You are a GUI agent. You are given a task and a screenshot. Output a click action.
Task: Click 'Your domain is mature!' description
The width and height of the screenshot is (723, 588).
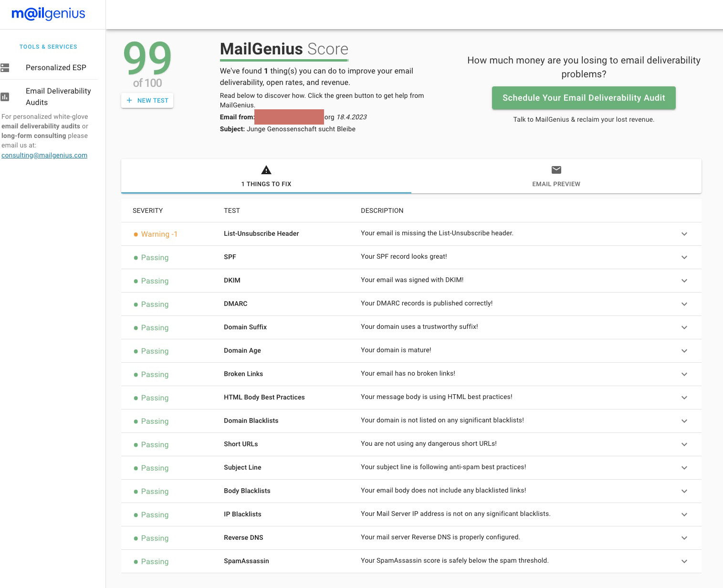[396, 350]
